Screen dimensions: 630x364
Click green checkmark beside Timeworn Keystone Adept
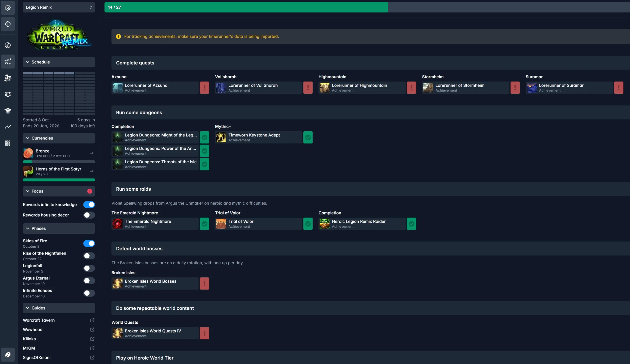click(x=308, y=137)
